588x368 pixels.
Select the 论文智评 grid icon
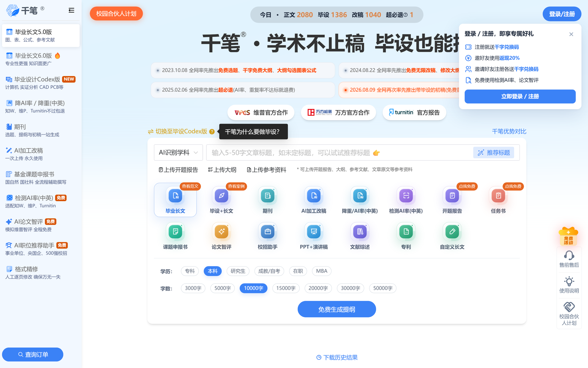click(221, 236)
